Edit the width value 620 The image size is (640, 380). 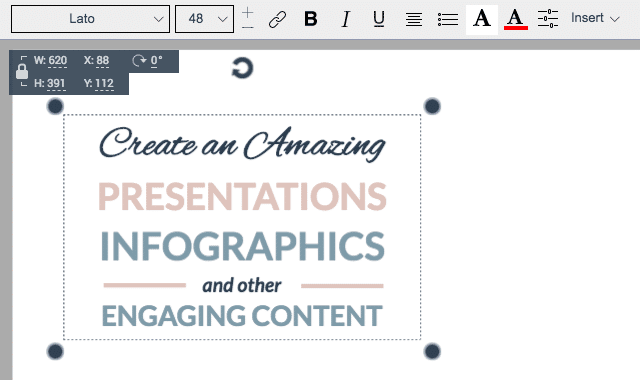click(57, 61)
